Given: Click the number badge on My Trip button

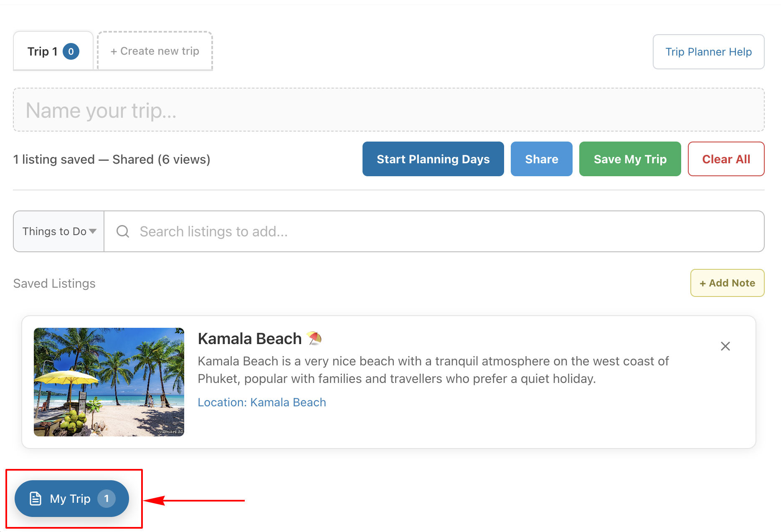Looking at the screenshot, I should pos(106,499).
